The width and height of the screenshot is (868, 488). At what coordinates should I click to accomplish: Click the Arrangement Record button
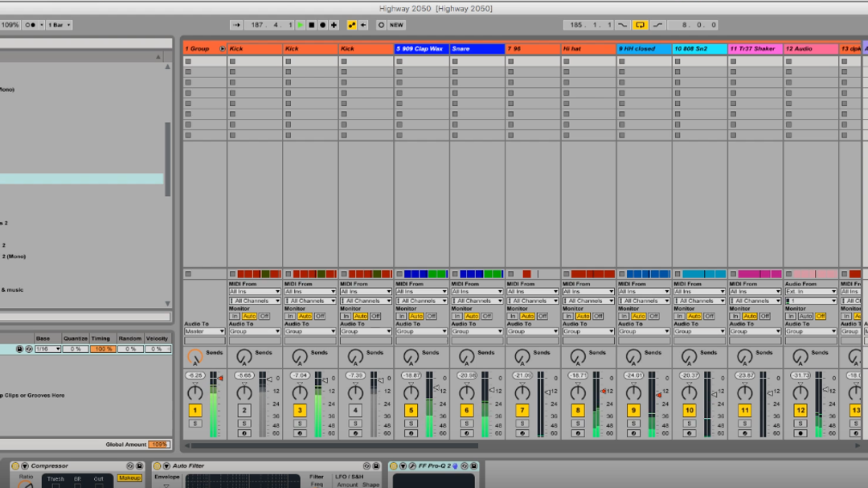322,25
